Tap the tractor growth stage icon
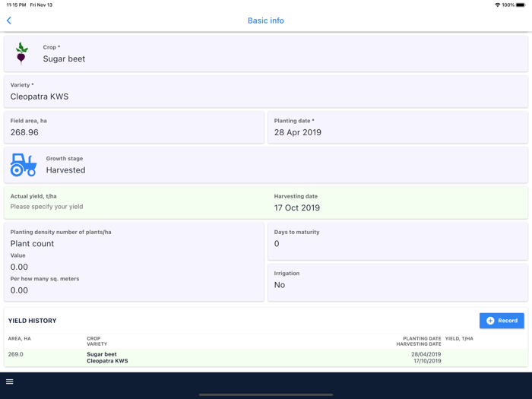The height and width of the screenshot is (399, 532). tap(24, 165)
